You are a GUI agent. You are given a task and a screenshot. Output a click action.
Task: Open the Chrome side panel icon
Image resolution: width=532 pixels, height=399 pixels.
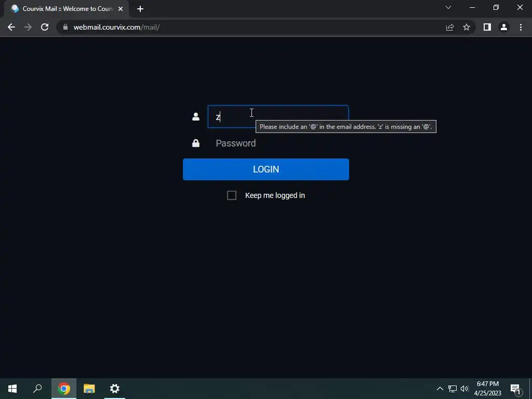[487, 27]
